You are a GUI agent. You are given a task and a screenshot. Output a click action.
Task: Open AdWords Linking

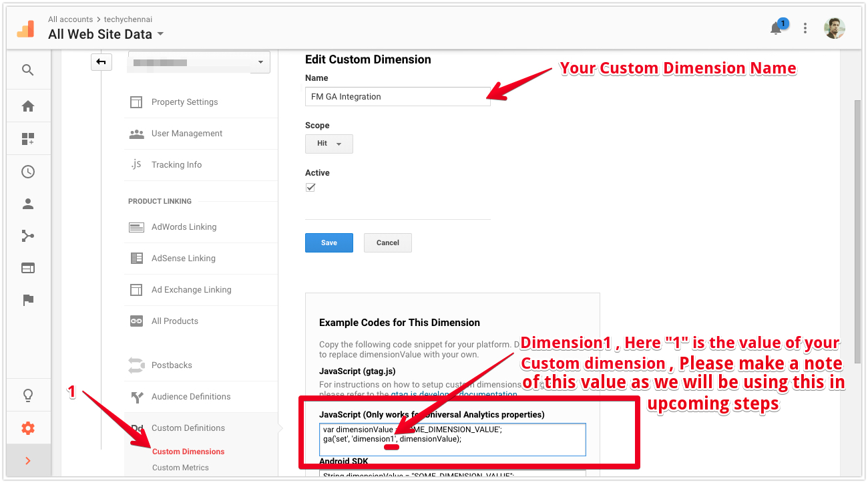click(x=184, y=227)
